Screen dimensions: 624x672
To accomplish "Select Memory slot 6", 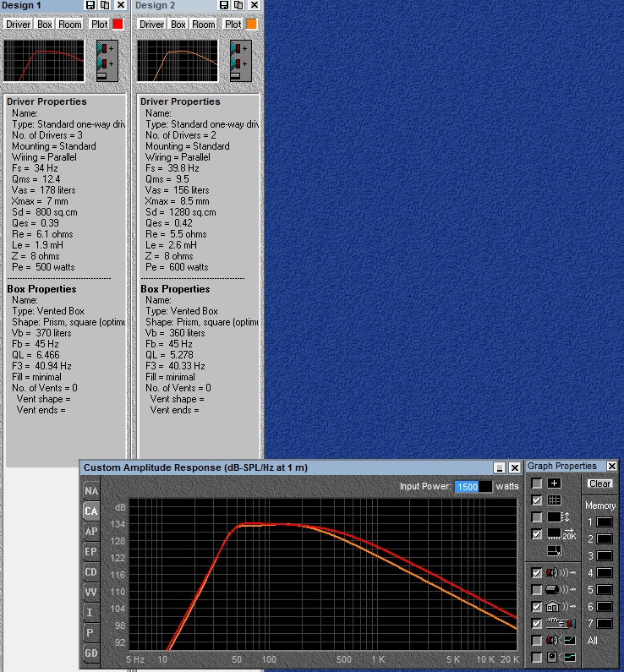I will (605, 606).
